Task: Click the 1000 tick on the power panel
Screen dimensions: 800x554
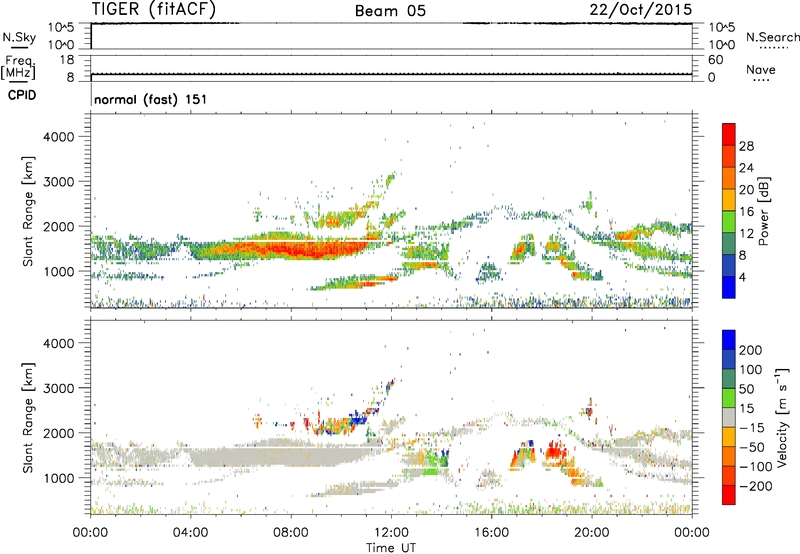Action: 59,271
